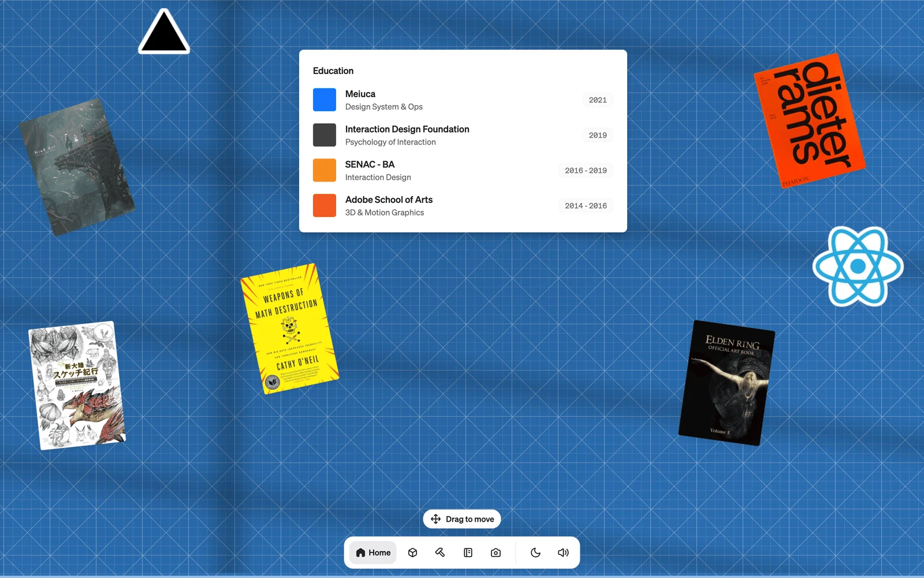Click the Interaction Design subtitle under SENAC
The width and height of the screenshot is (924, 578).
378,177
